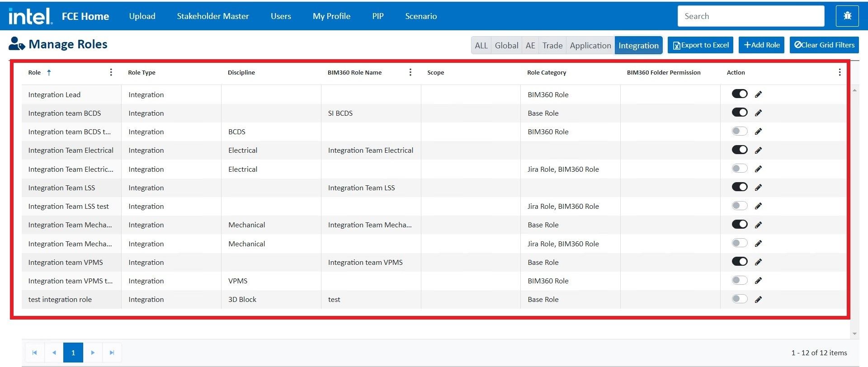Go to first page of grid

click(x=34, y=353)
